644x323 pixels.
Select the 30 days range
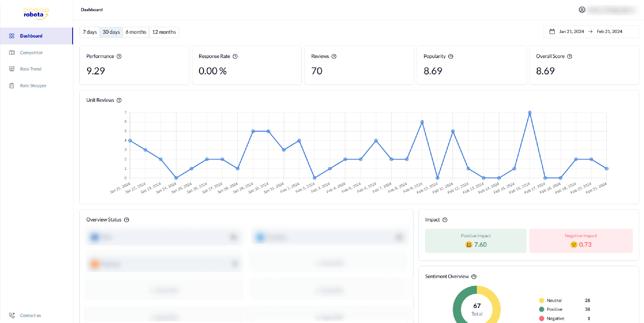coord(111,32)
